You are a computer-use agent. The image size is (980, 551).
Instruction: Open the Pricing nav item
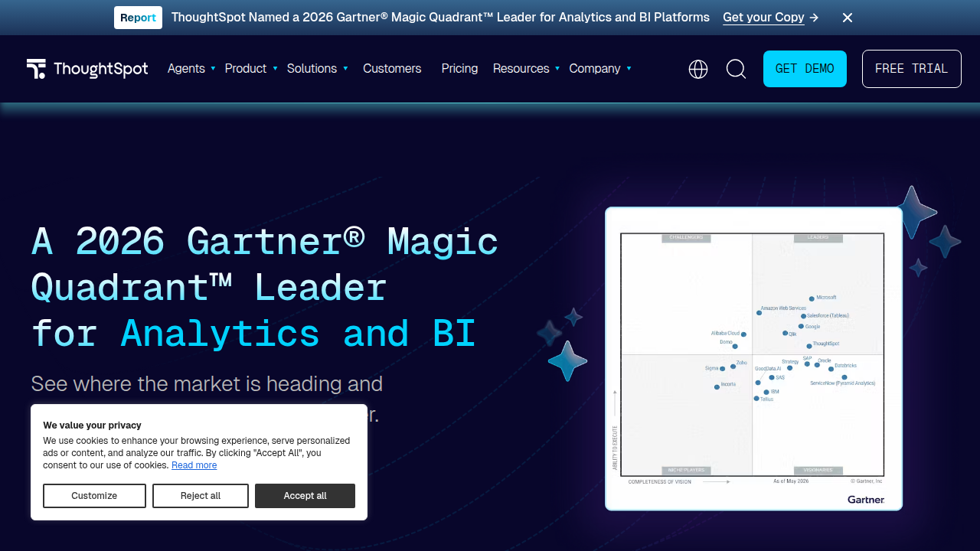(459, 69)
